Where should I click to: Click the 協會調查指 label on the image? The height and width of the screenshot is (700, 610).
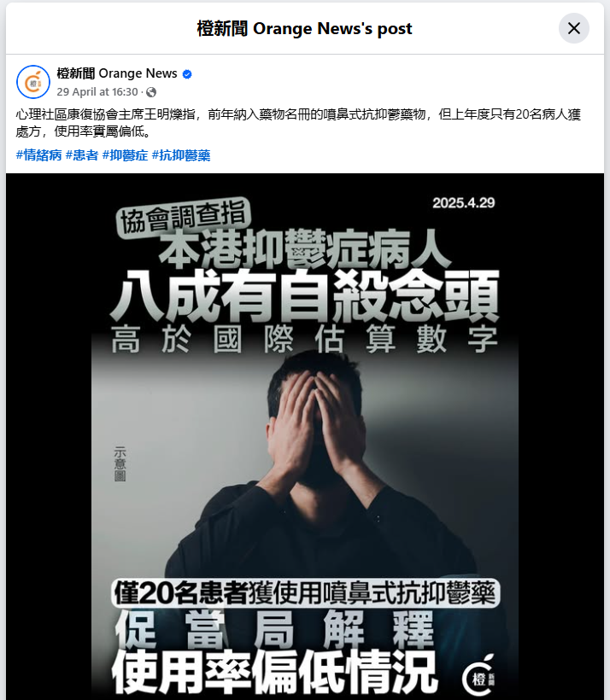click(183, 218)
